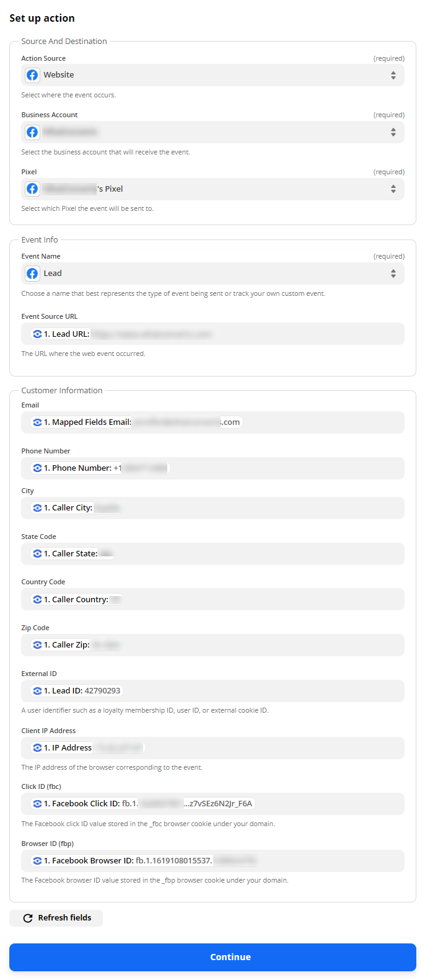Expand the Pixel selection dropdown arrows
Image resolution: width=425 pixels, height=980 pixels.
(393, 189)
